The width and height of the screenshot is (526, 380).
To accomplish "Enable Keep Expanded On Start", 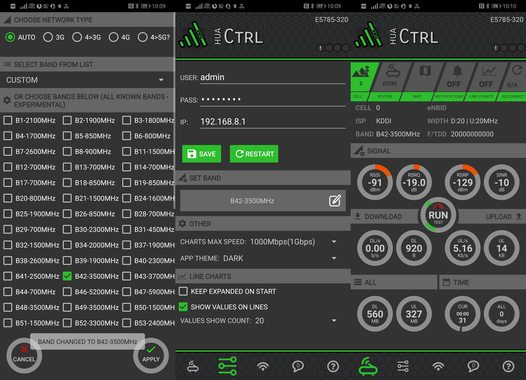I will (183, 291).
